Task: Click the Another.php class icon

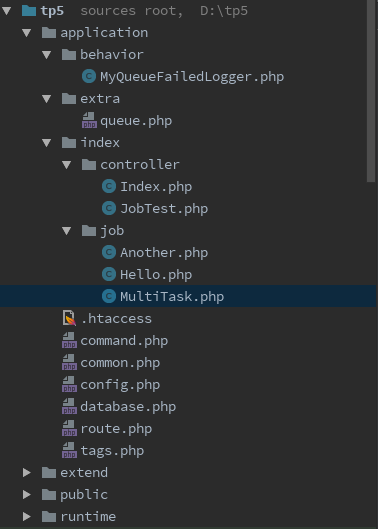Action: pos(109,252)
